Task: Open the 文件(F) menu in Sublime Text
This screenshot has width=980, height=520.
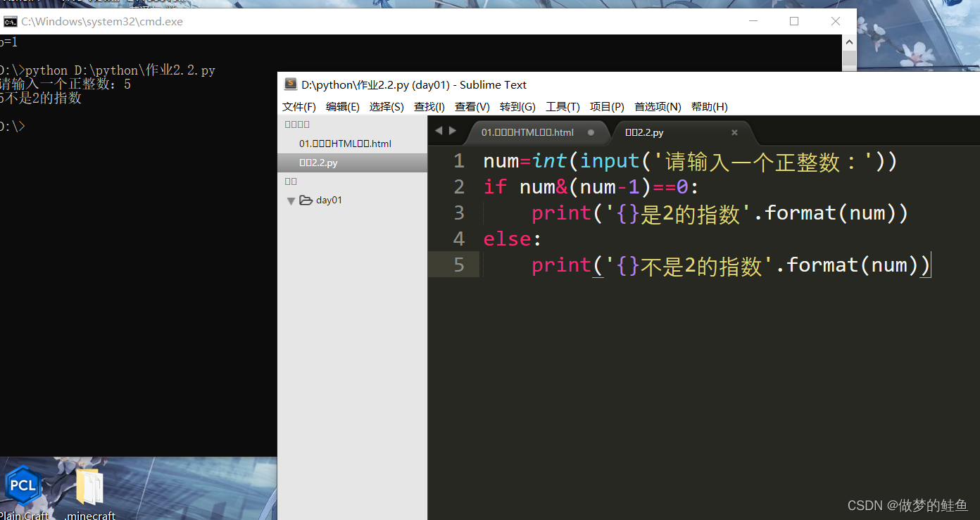Action: tap(299, 106)
